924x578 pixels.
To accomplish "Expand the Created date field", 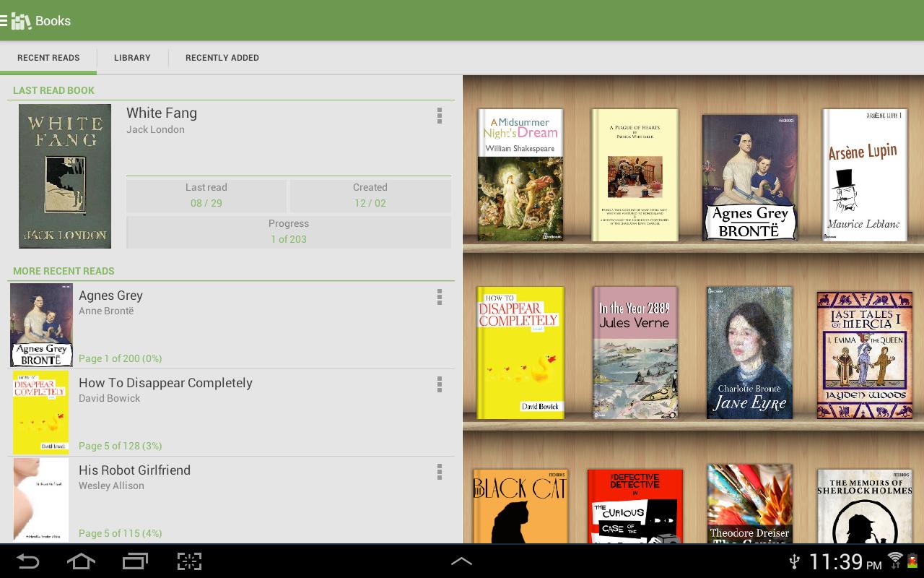I will (370, 195).
